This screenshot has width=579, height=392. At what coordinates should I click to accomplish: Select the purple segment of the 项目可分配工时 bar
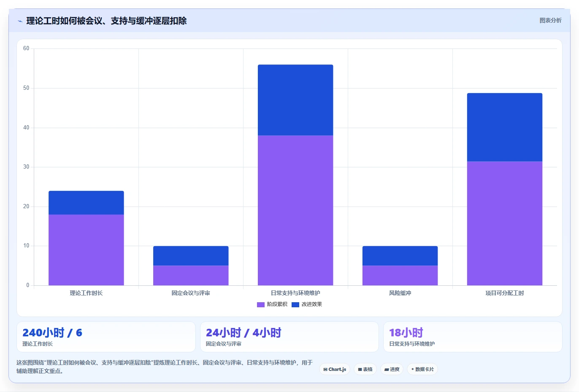click(505, 223)
